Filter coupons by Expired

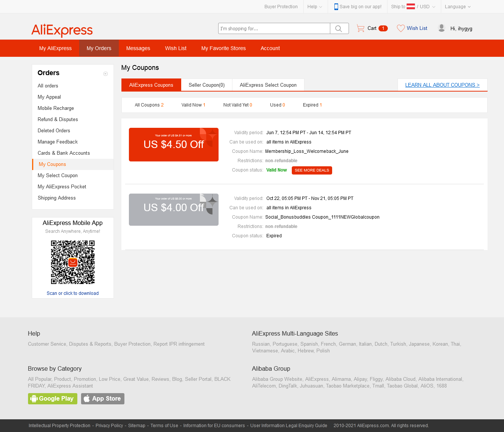click(x=312, y=105)
